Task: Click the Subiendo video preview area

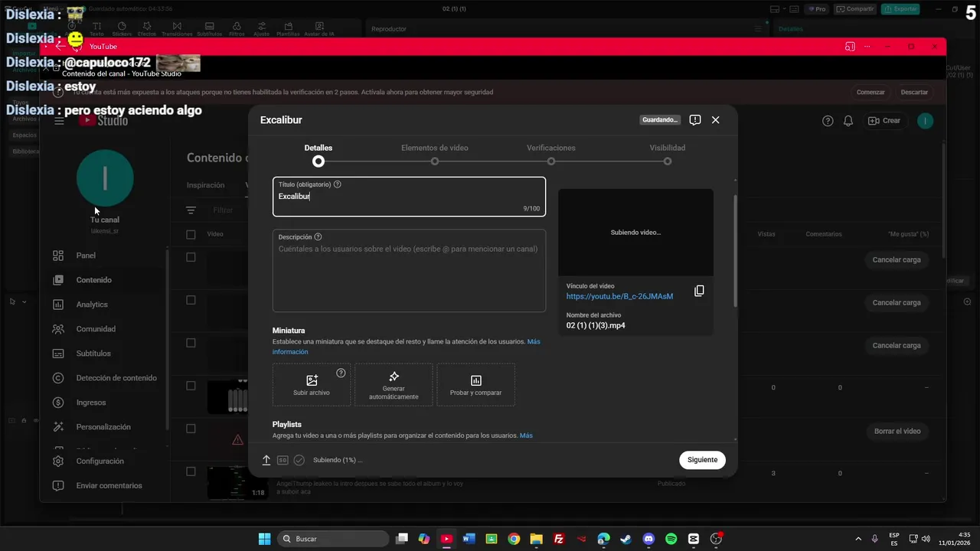Action: coord(635,233)
